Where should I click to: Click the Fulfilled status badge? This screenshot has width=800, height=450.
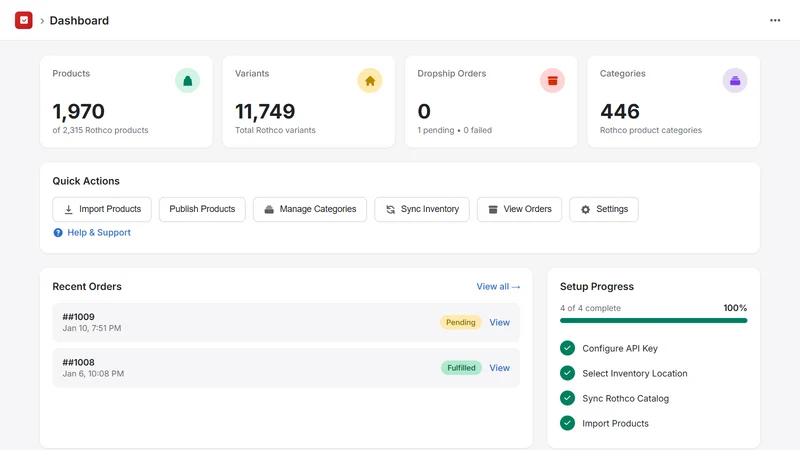[461, 368]
